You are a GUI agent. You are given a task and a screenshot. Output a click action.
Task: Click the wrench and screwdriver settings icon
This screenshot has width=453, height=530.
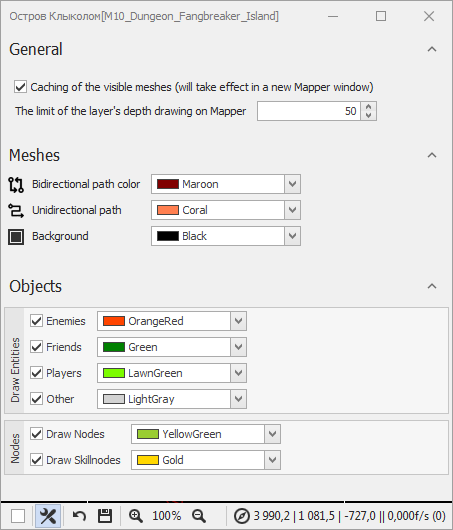coord(48,516)
